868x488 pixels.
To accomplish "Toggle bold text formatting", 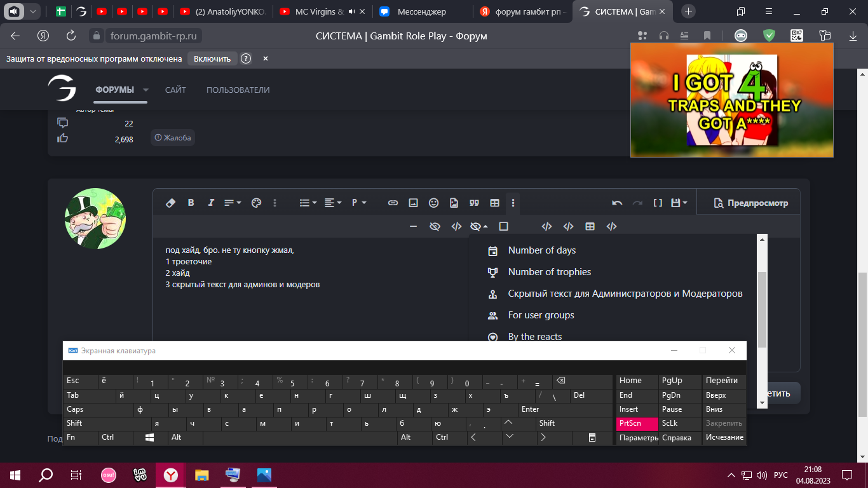I will [x=191, y=203].
